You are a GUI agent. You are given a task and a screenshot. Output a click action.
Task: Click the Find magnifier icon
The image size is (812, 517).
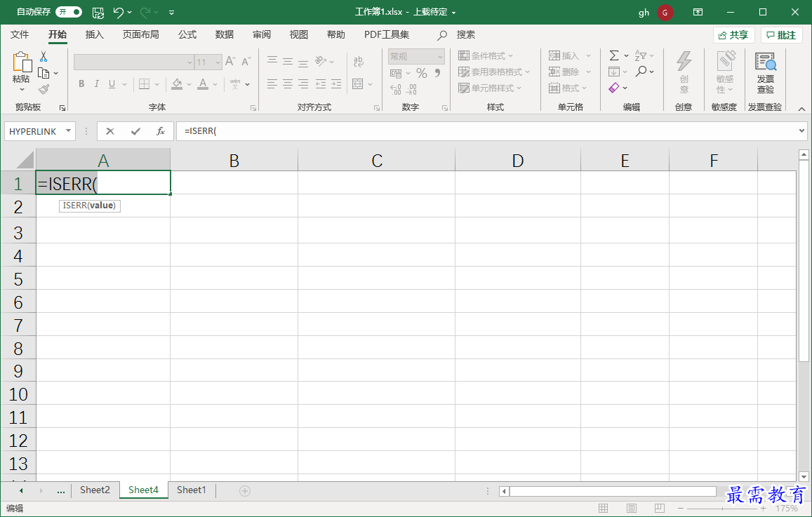click(641, 72)
